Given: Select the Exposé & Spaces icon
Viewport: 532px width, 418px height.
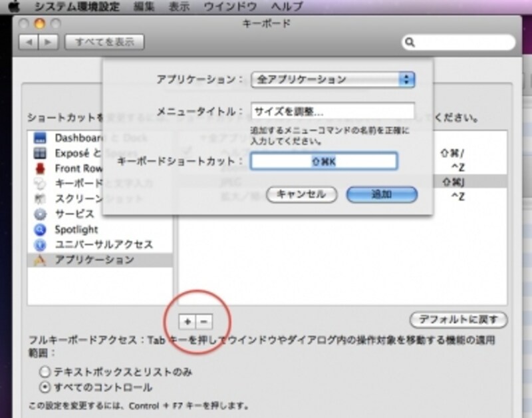Looking at the screenshot, I should pyautogui.click(x=41, y=154).
